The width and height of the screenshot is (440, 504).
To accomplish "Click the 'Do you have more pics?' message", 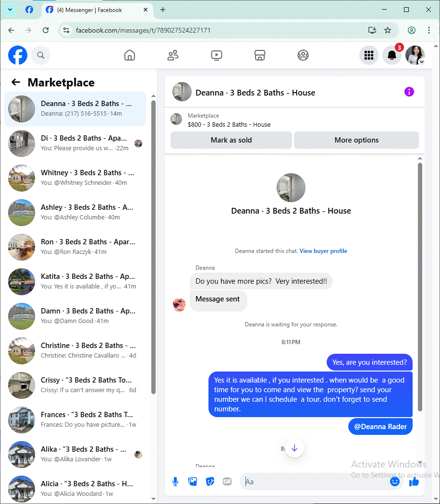I will pos(261,281).
